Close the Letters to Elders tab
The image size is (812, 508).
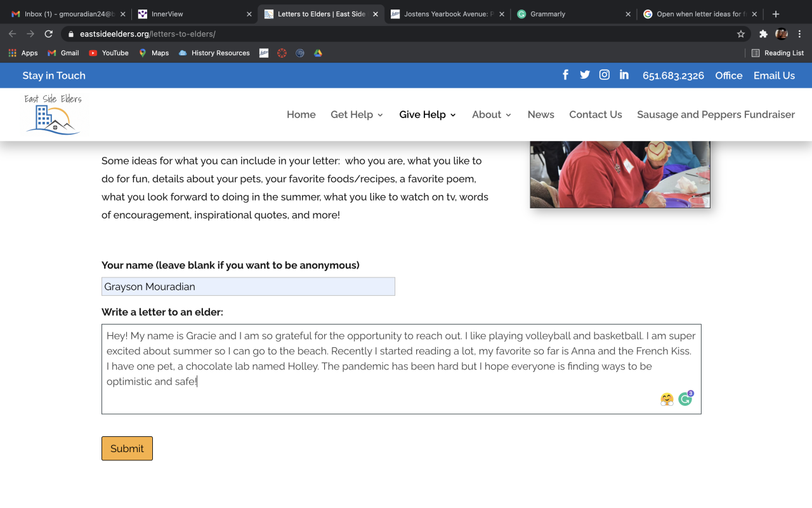click(376, 14)
